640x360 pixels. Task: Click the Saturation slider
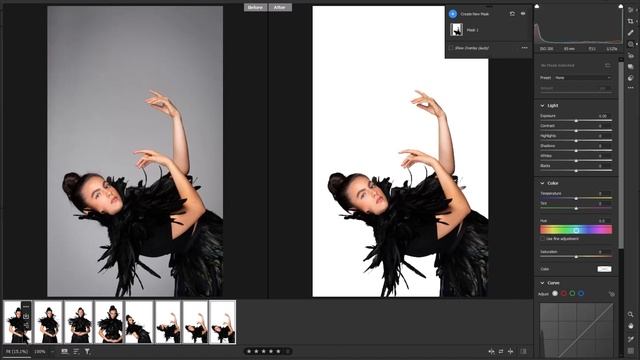tap(576, 257)
